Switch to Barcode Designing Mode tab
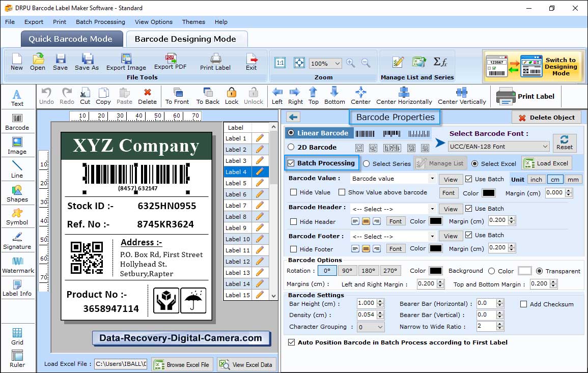Viewport: 588px width, 373px height. 186,39
